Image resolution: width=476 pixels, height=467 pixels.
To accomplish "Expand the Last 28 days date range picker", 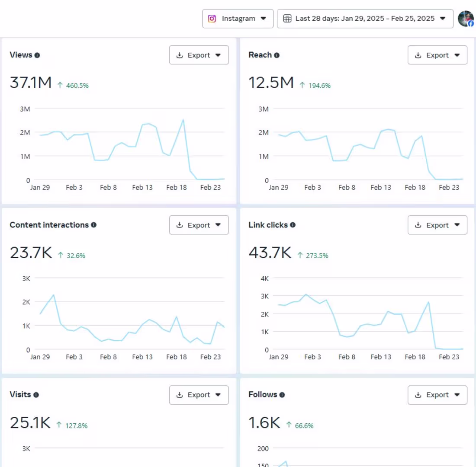I will click(365, 19).
